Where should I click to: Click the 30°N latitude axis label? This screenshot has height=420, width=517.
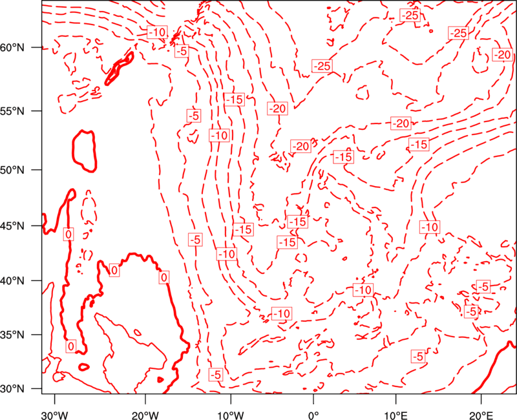tap(12, 389)
